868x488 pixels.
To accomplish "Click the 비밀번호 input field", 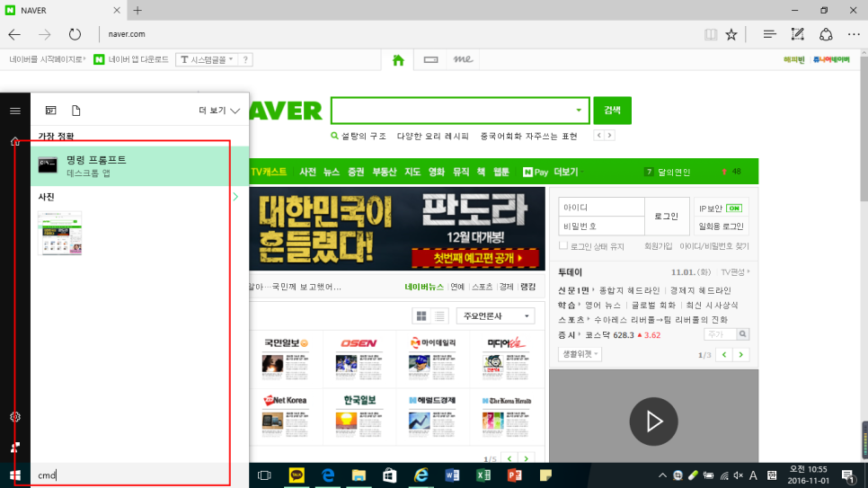I will [x=601, y=226].
